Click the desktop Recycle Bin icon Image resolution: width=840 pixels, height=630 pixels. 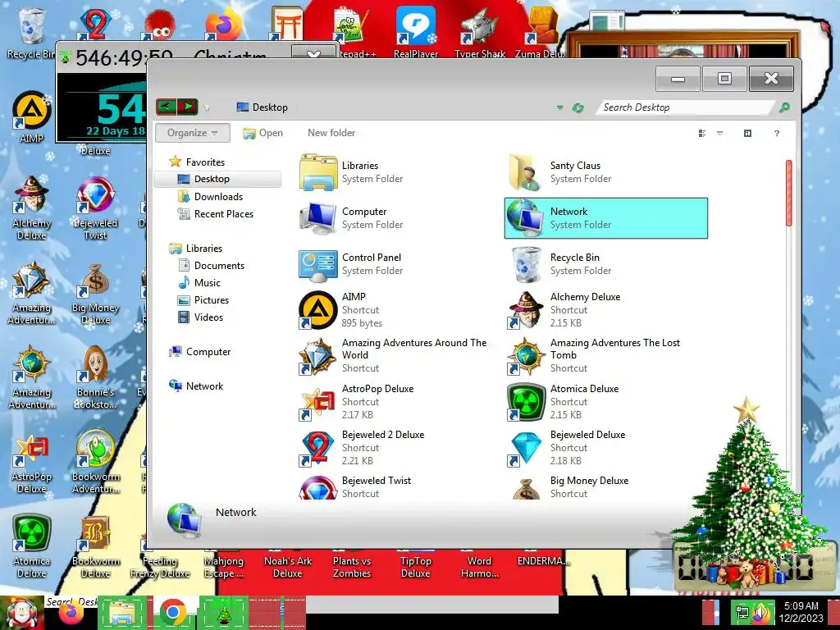(31, 32)
